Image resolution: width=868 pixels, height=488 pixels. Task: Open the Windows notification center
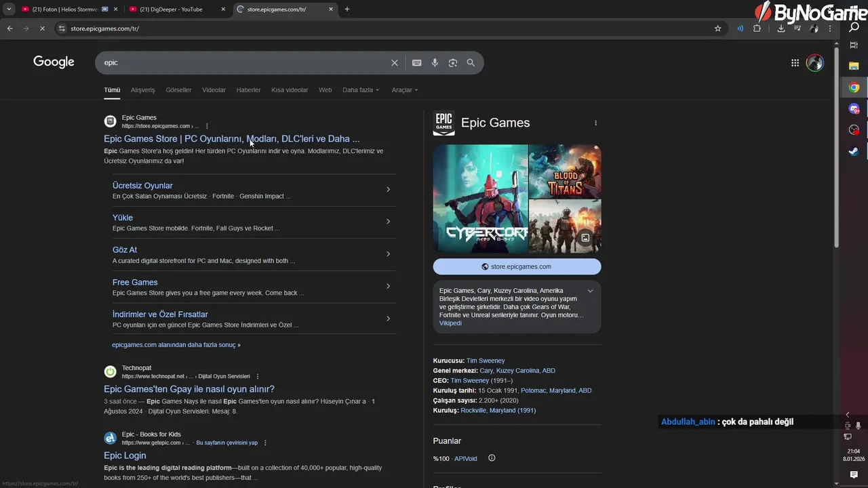pyautogui.click(x=854, y=474)
